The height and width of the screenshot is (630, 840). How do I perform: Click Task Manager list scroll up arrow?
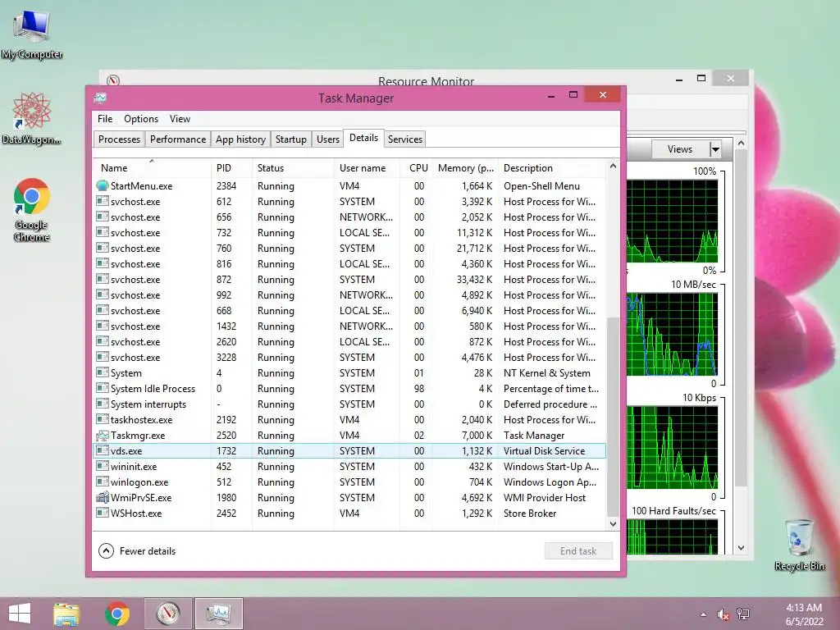pyautogui.click(x=613, y=167)
